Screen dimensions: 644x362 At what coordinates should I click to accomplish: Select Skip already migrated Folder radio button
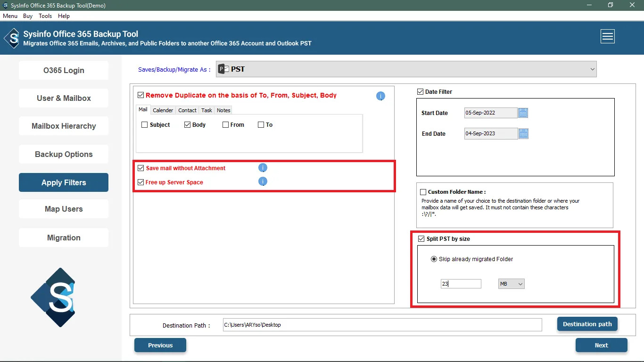click(434, 259)
